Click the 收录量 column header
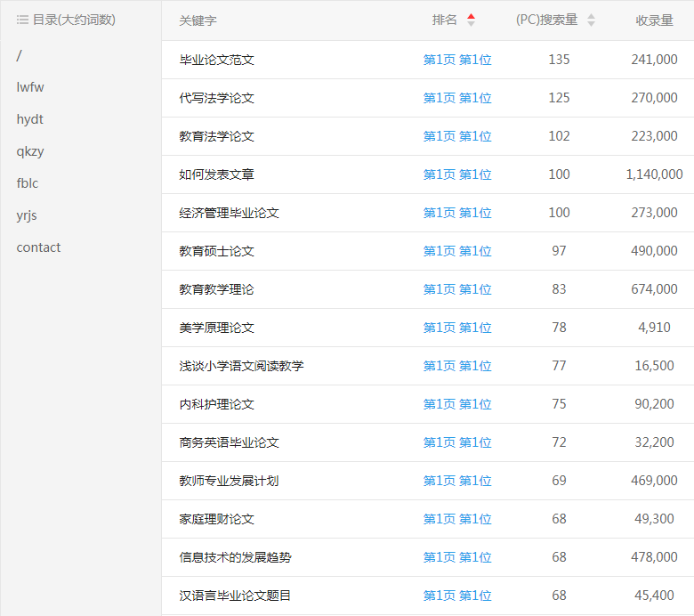This screenshot has height=616, width=694. (x=654, y=20)
